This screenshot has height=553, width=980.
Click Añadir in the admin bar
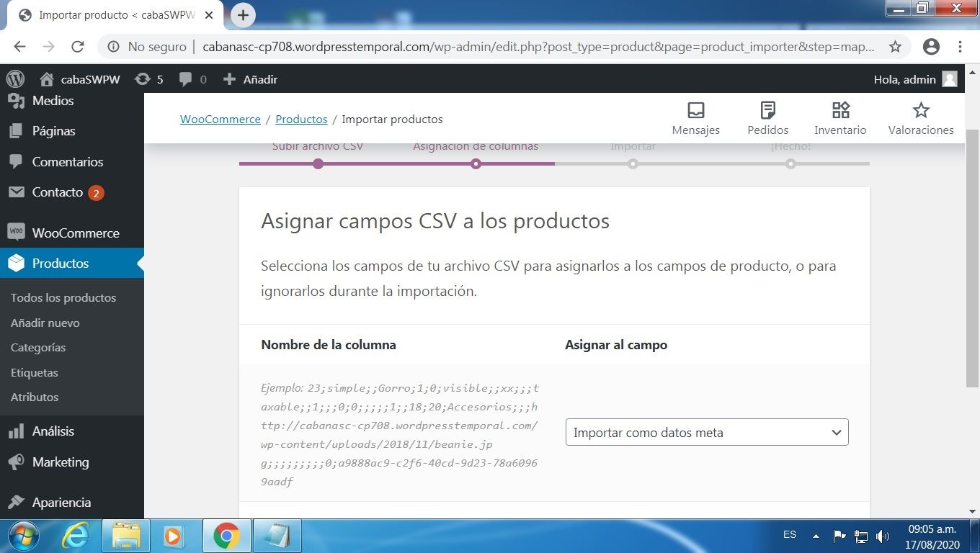[250, 79]
